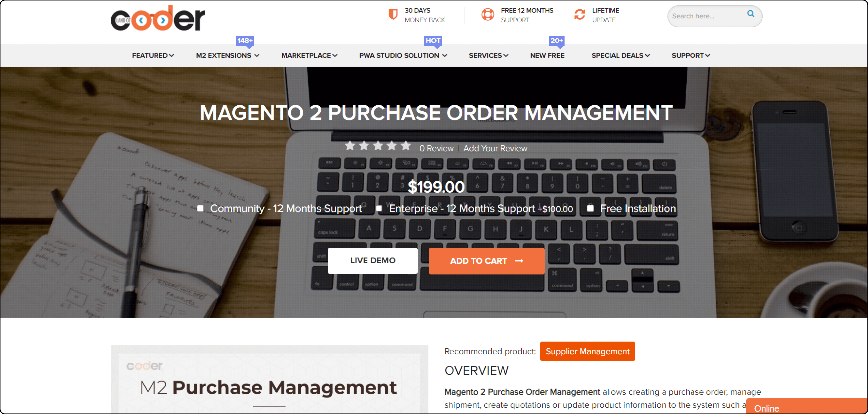Click the M2 Purchase Management product image
Viewport: 868px width, 414px height.
click(x=269, y=380)
